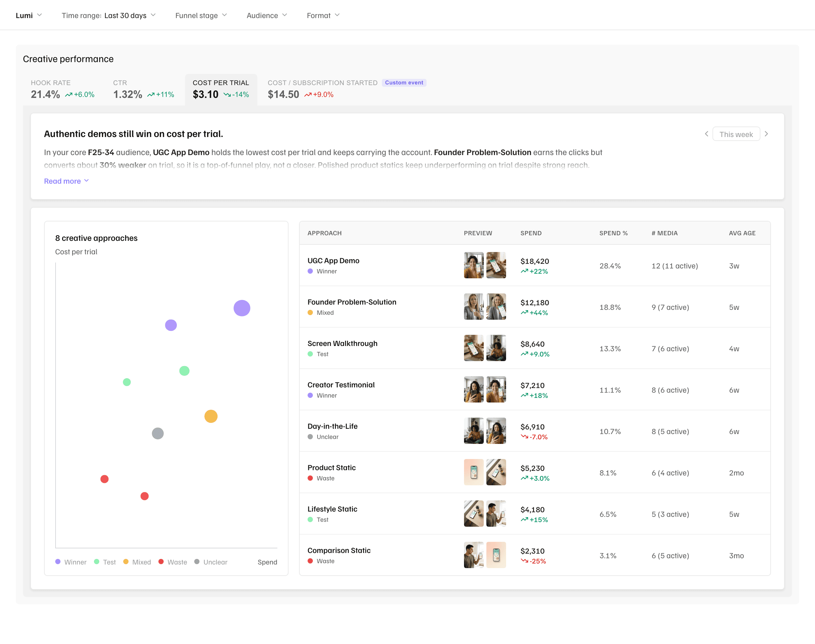Toggle Unclear legend item in chart
This screenshot has width=815, height=644.
[211, 562]
